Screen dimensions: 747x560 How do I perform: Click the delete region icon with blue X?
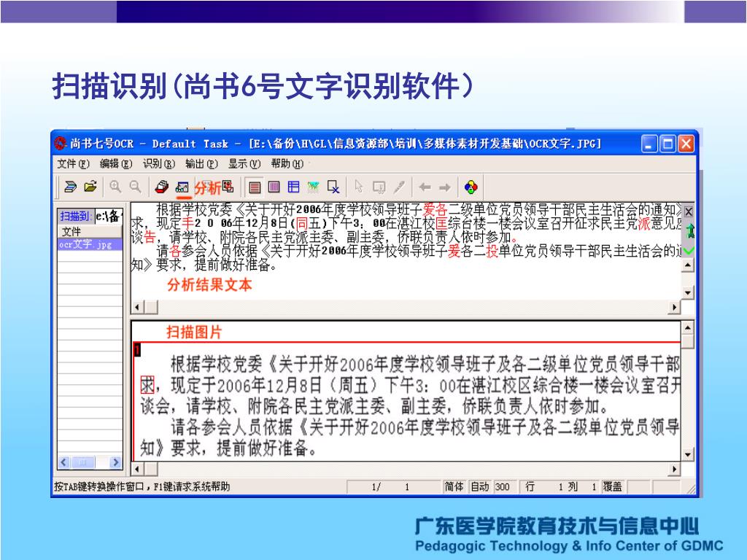click(333, 187)
